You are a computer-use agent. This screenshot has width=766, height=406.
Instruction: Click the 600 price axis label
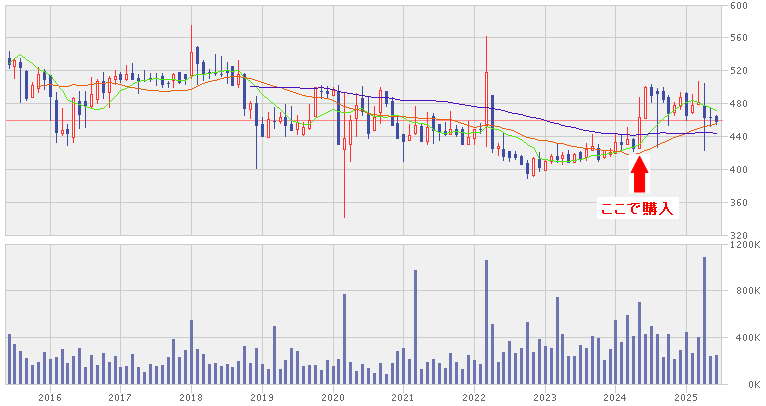tap(738, 5)
